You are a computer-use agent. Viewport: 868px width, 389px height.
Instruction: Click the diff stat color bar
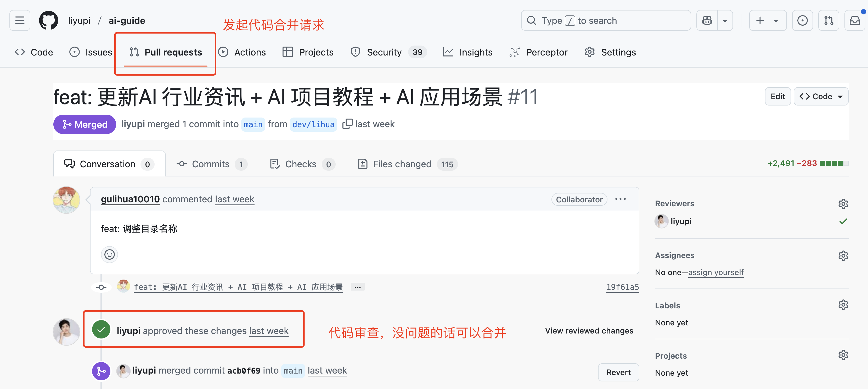pos(834,164)
